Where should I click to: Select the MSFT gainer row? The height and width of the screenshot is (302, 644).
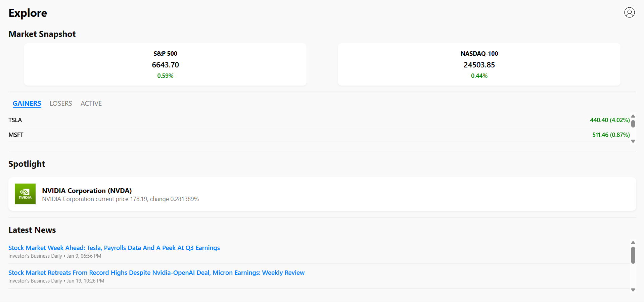pos(16,135)
